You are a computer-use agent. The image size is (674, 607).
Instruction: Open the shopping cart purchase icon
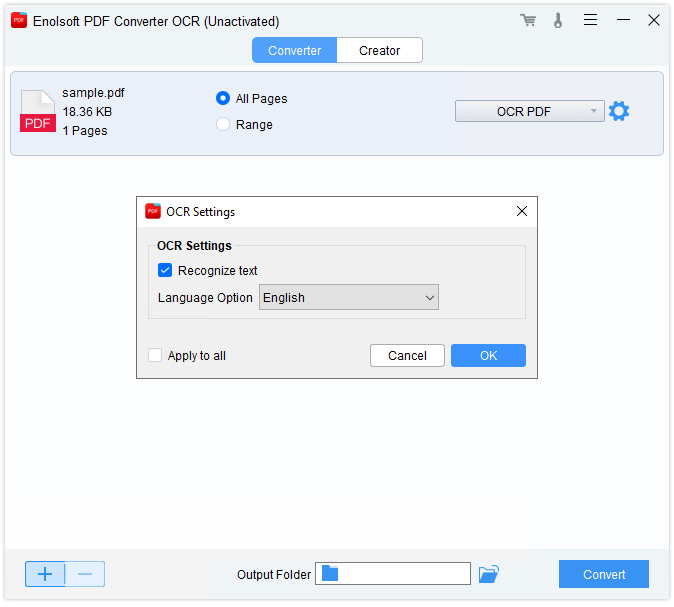coord(528,20)
